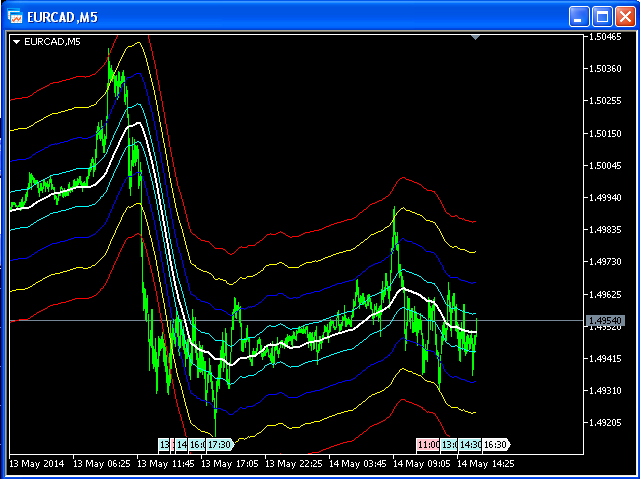Viewport: 640px width, 480px height.
Task: Select the white 16:30 event marker
Action: pyautogui.click(x=496, y=444)
